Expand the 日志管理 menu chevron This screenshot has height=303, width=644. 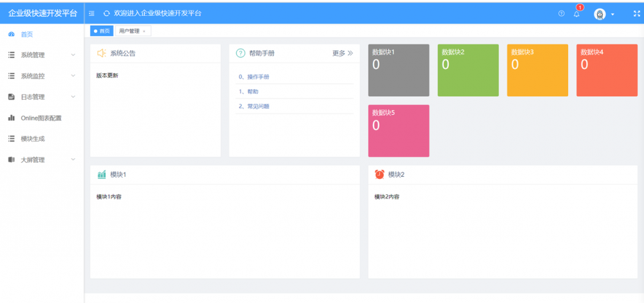pyautogui.click(x=73, y=96)
